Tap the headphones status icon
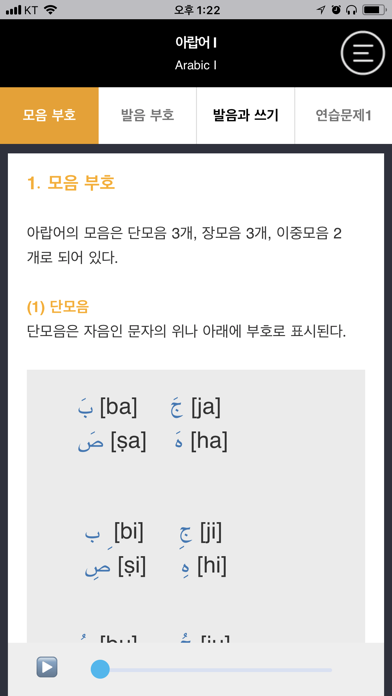The height and width of the screenshot is (696, 392). [x=351, y=10]
